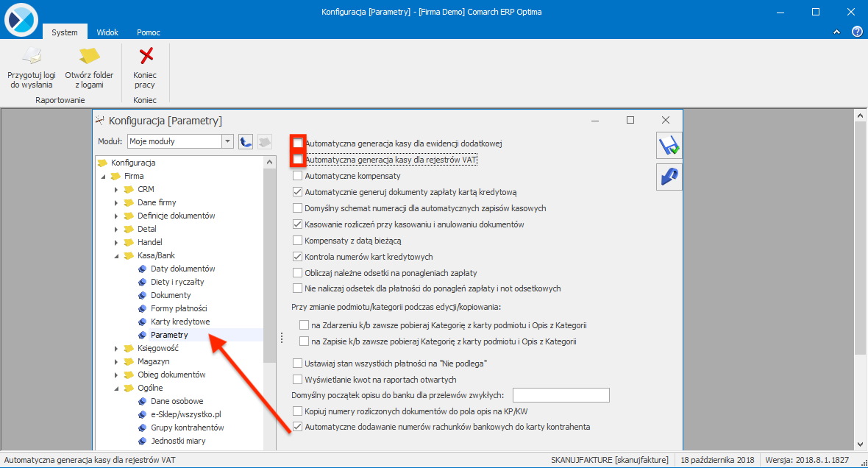
Task: Open the Pomoc ribbon tab
Action: pyautogui.click(x=148, y=32)
